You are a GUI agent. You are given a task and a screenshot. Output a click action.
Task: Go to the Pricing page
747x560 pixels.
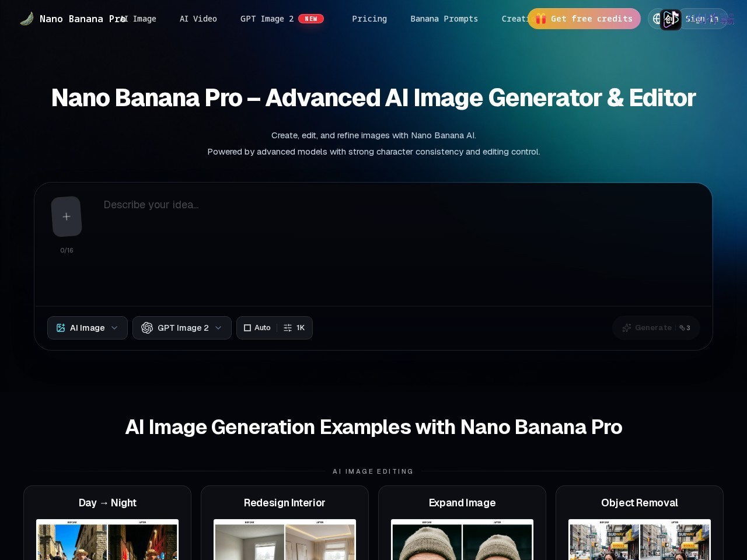click(x=369, y=19)
